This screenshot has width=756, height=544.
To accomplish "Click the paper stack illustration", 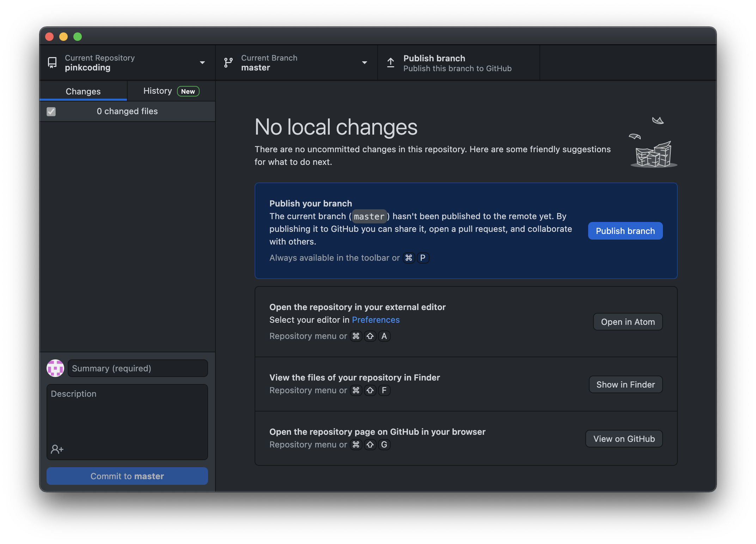I will [653, 143].
